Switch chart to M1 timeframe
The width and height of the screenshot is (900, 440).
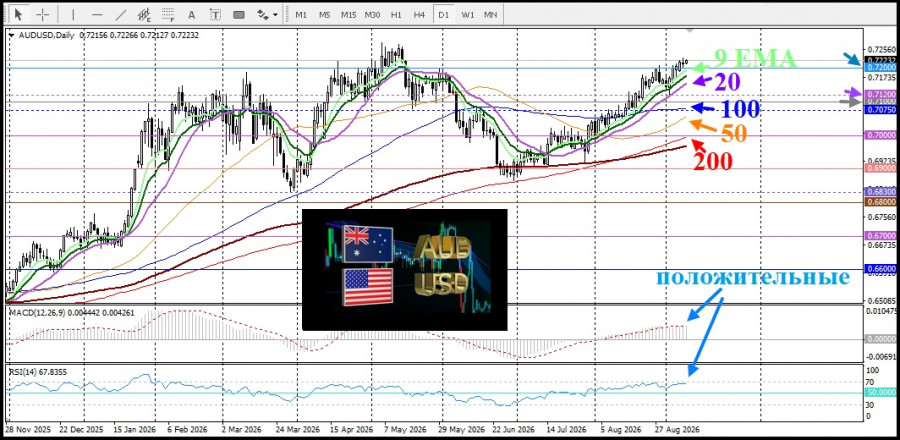coord(301,14)
